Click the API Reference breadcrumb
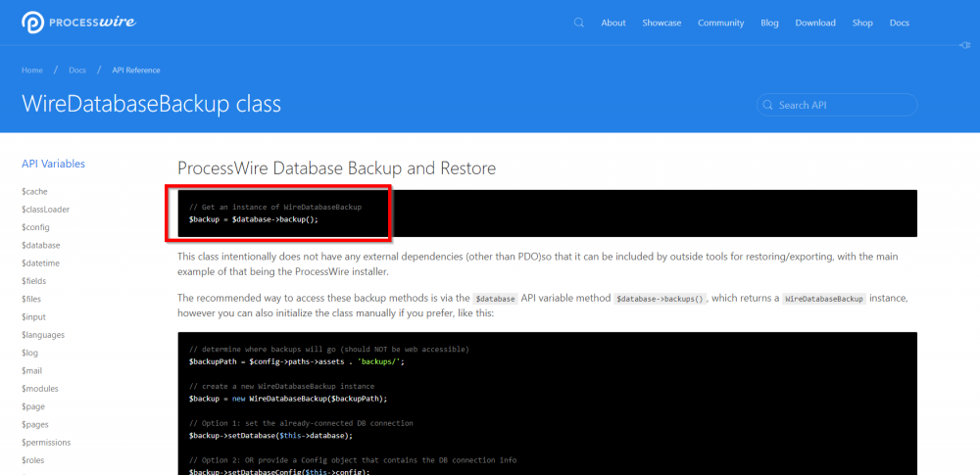 (x=136, y=71)
